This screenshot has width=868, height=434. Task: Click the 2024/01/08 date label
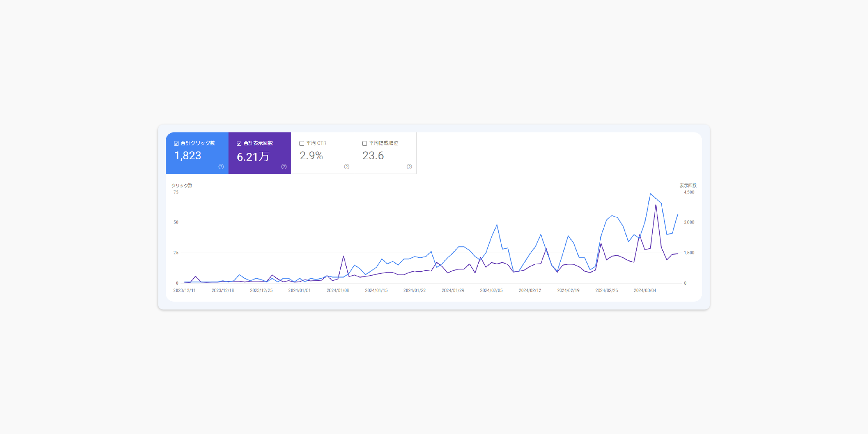click(338, 290)
